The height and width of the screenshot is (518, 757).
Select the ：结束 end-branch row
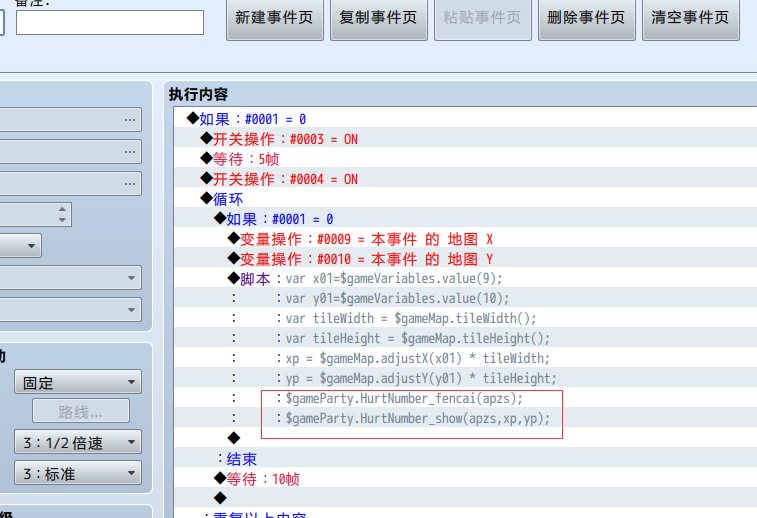pyautogui.click(x=465, y=458)
